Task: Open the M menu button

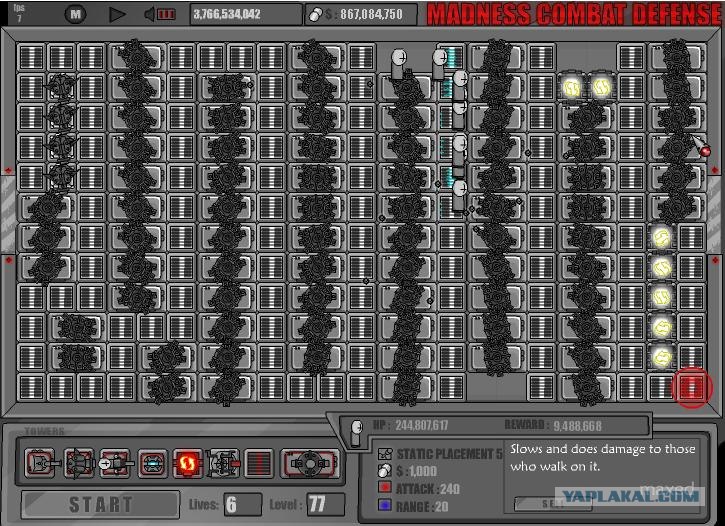Action: (75, 14)
